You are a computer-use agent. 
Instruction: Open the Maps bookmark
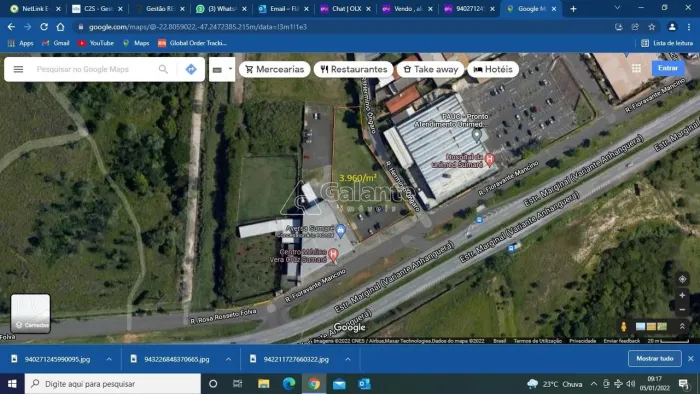coord(136,43)
